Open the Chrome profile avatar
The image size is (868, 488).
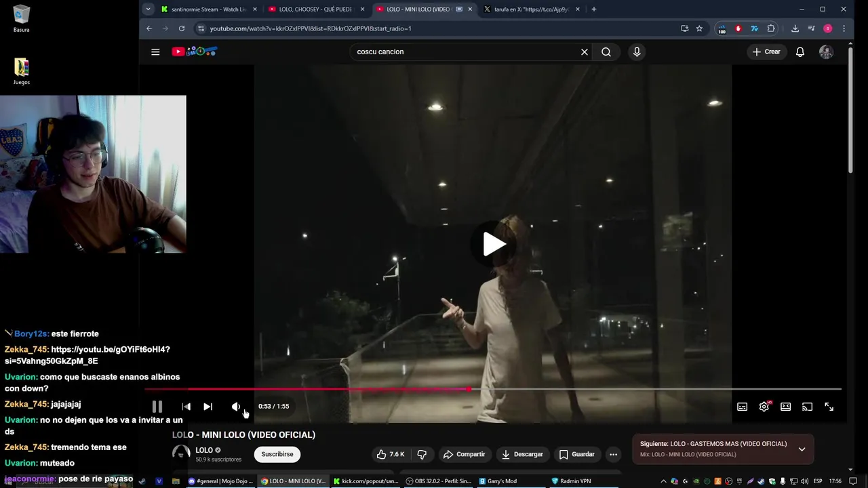[x=827, y=28]
